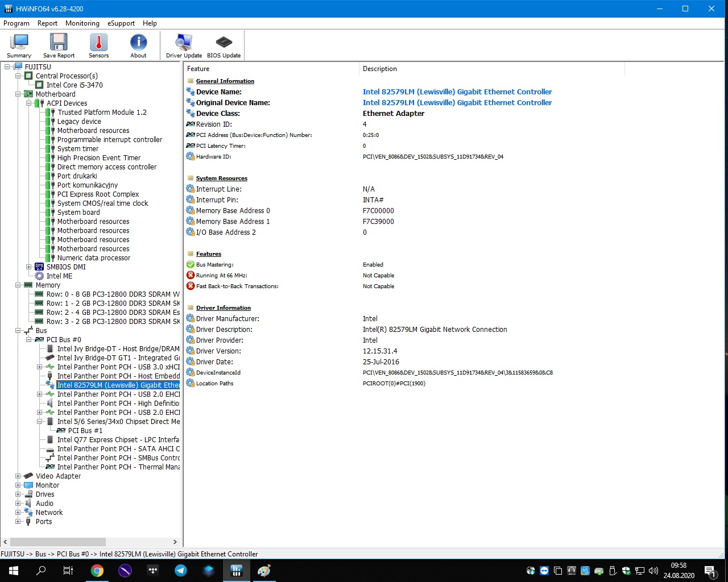This screenshot has height=582, width=728.
Task: Click tree horizontal scrollbar right arrow
Action: coord(175,542)
